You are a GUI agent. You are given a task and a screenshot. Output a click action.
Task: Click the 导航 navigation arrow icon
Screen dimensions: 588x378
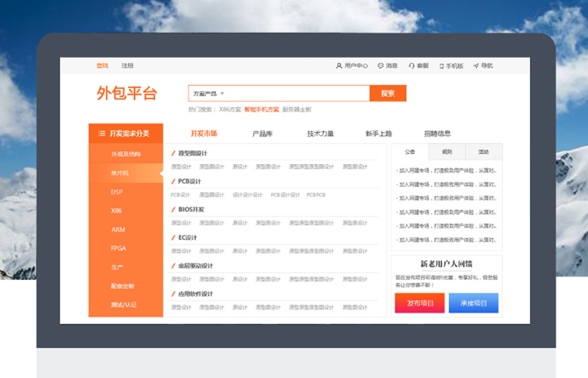click(x=476, y=66)
